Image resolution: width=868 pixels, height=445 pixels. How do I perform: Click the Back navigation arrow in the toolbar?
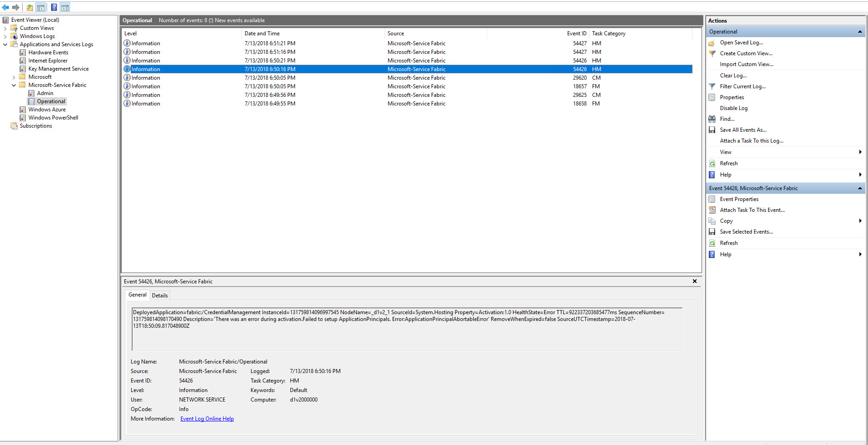point(5,7)
